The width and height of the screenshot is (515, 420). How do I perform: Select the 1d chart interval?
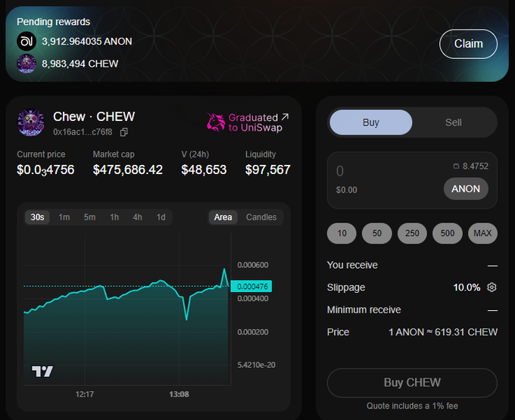(161, 217)
